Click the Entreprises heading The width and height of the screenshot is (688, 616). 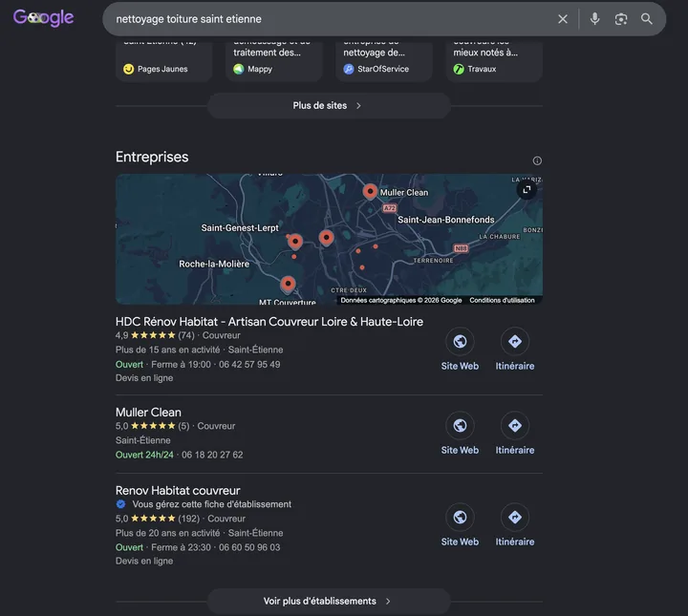152,157
